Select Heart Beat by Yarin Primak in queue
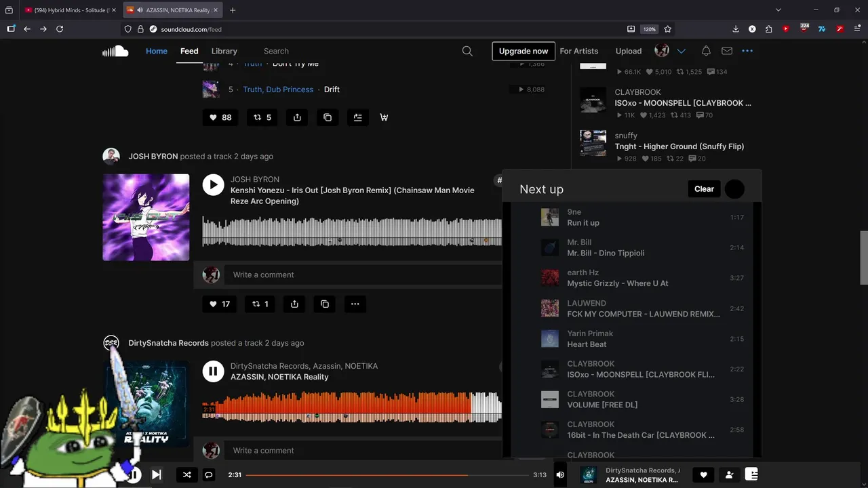 click(x=632, y=339)
